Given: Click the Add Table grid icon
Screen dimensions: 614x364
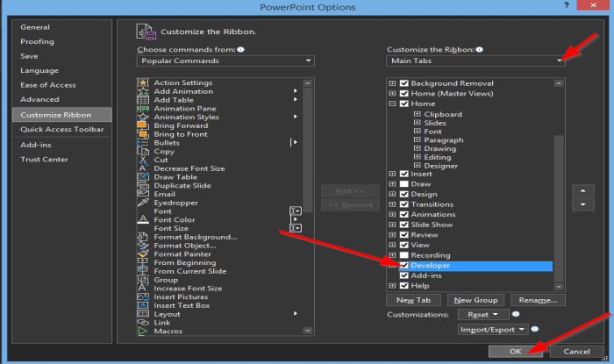Looking at the screenshot, I should click(143, 100).
